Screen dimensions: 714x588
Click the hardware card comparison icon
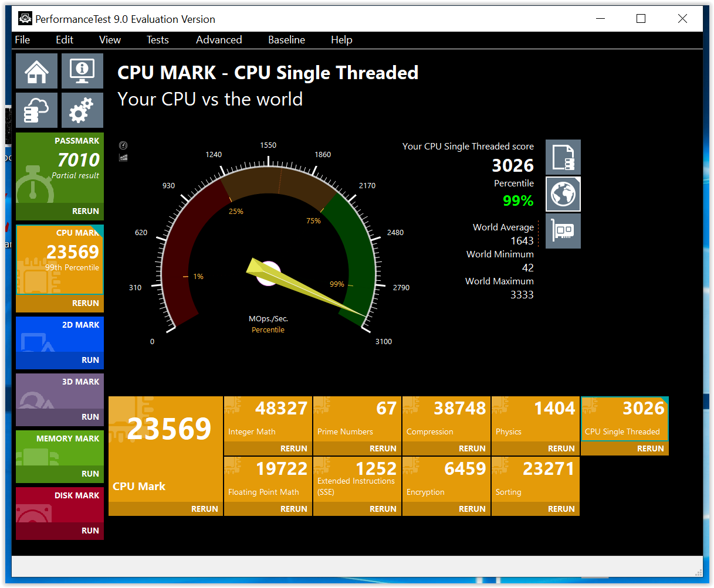tap(563, 231)
